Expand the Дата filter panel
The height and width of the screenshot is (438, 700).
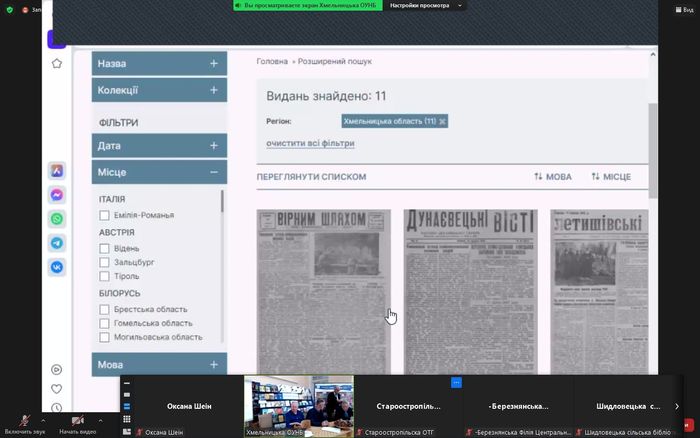159,146
